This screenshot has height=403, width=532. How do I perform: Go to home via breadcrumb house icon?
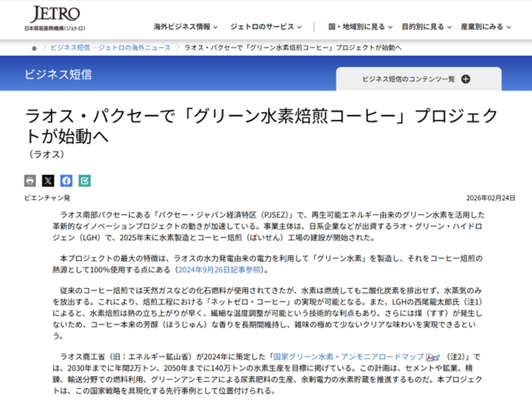tap(34, 48)
